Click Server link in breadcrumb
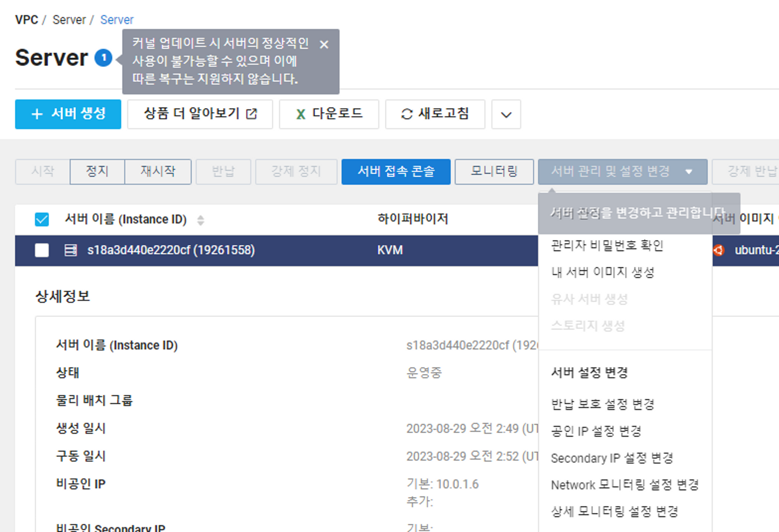The image size is (779, 532). [x=69, y=19]
